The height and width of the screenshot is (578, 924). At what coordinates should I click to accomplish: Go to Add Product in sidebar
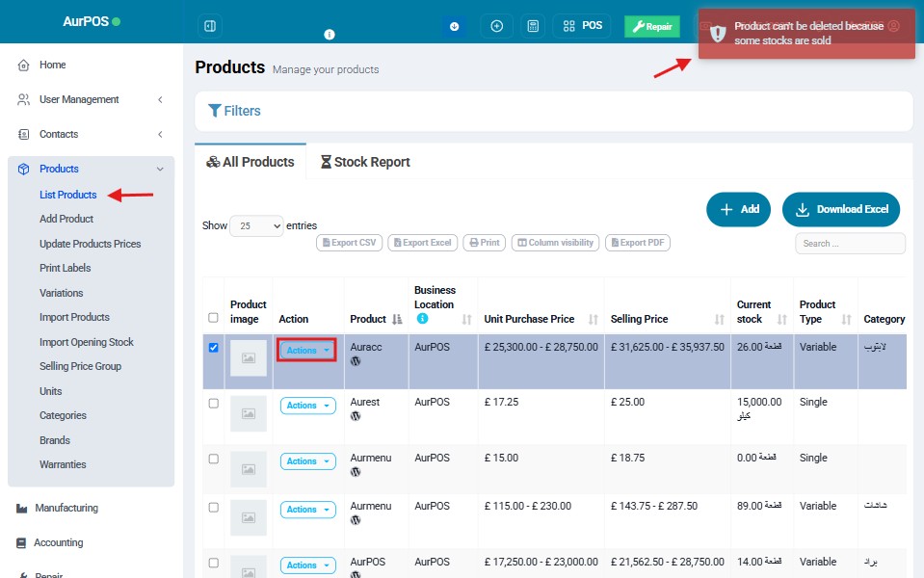click(x=66, y=220)
